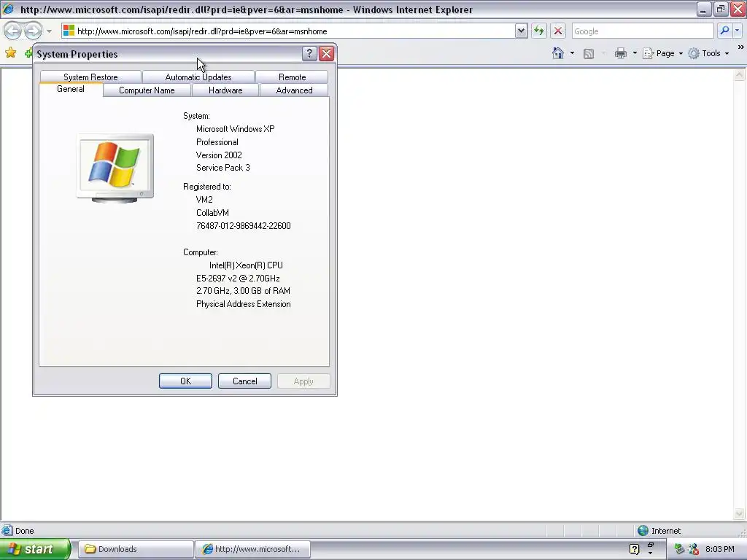This screenshot has width=747, height=560.
Task: Click the product ID 76487-012-9869442-22600
Action: tap(244, 226)
